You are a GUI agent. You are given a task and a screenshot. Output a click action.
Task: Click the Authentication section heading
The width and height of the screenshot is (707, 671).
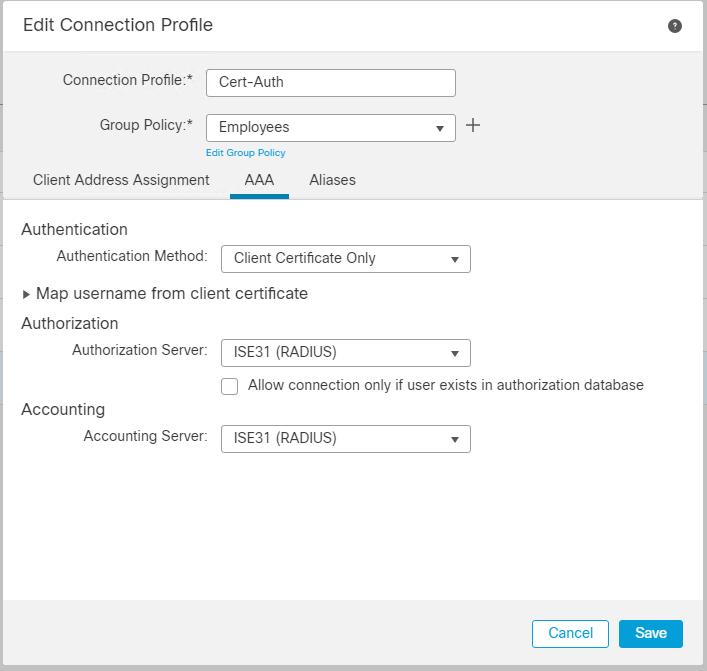pos(74,230)
